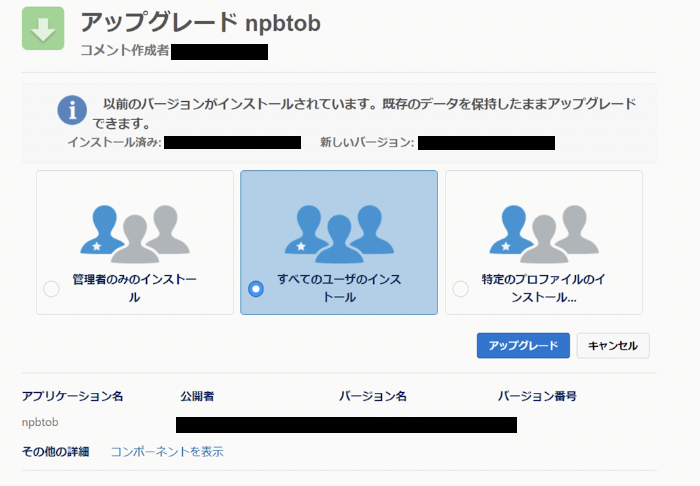Click the その他の詳細 label

pyautogui.click(x=55, y=452)
